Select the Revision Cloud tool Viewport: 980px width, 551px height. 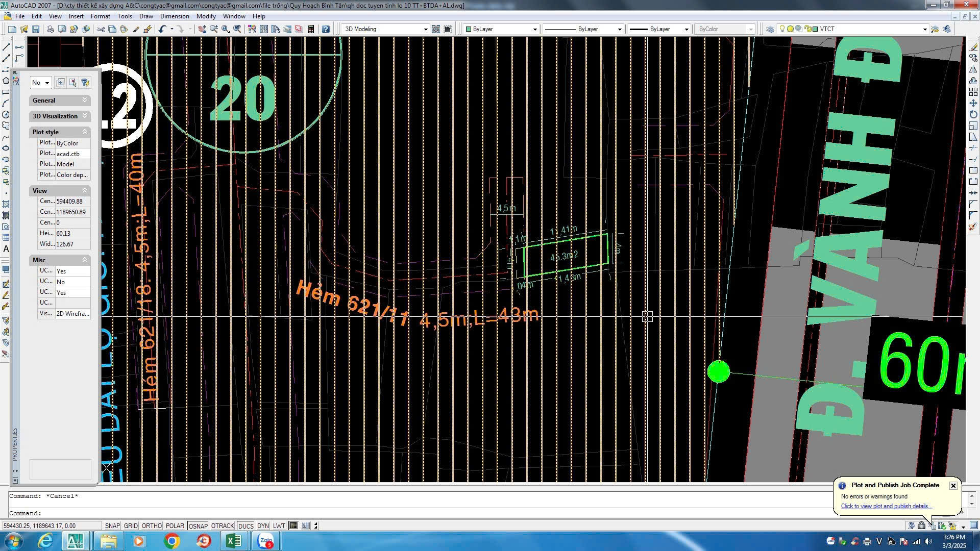click(x=6, y=126)
